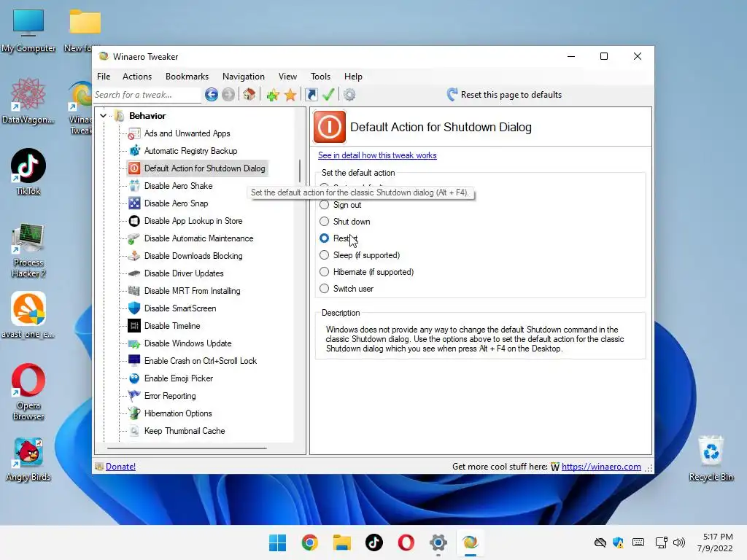Click the Automatic Registry Backup icon

coord(134,151)
